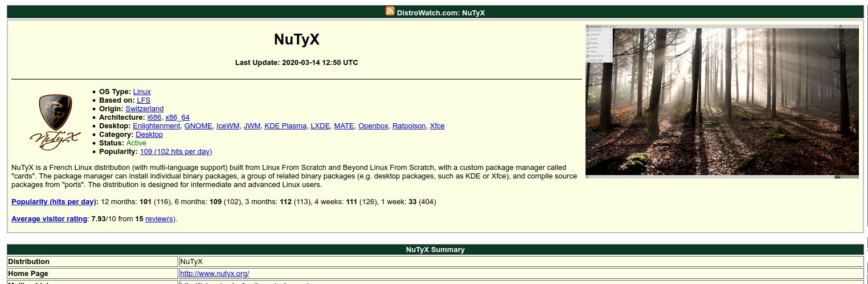Select the i686 architecture link
The image size is (868, 284).
click(x=154, y=117)
